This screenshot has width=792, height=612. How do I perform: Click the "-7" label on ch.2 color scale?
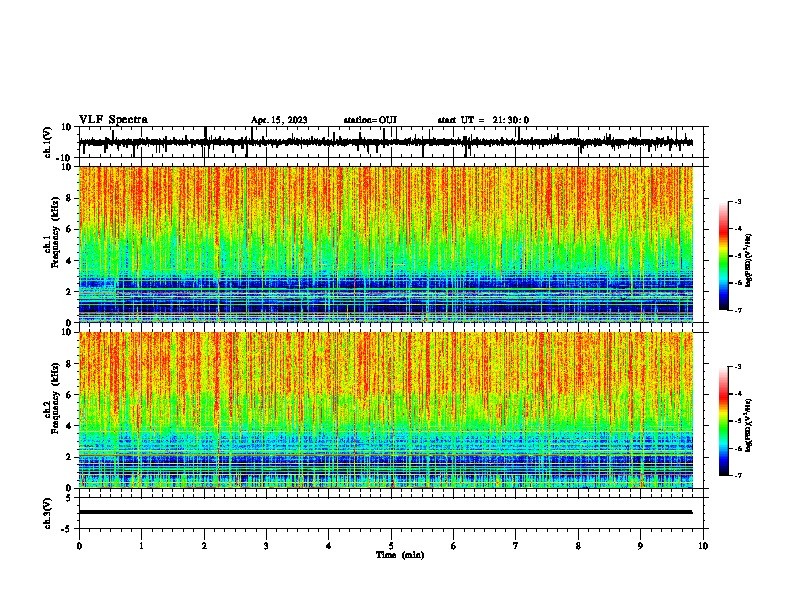(x=738, y=475)
